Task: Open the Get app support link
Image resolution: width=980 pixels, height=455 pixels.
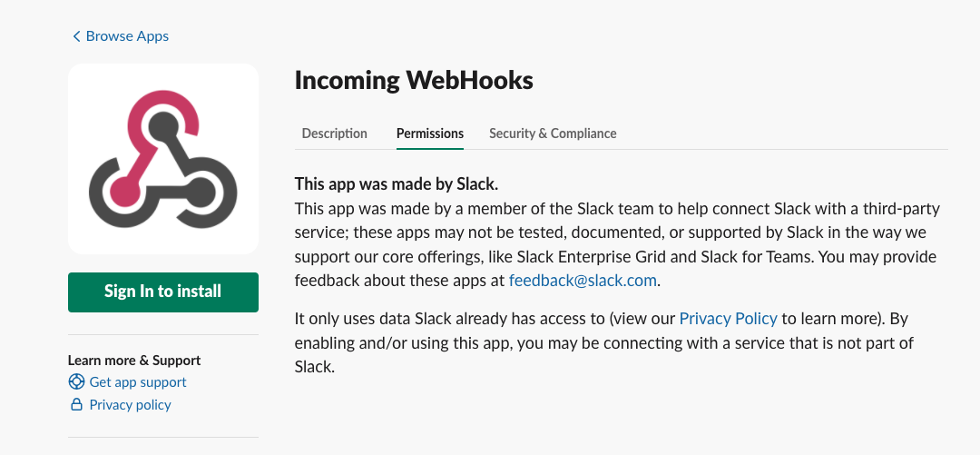Action: coord(138,381)
